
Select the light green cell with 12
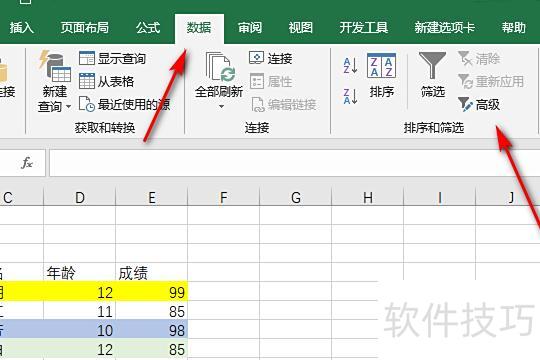pyautogui.click(x=80, y=349)
